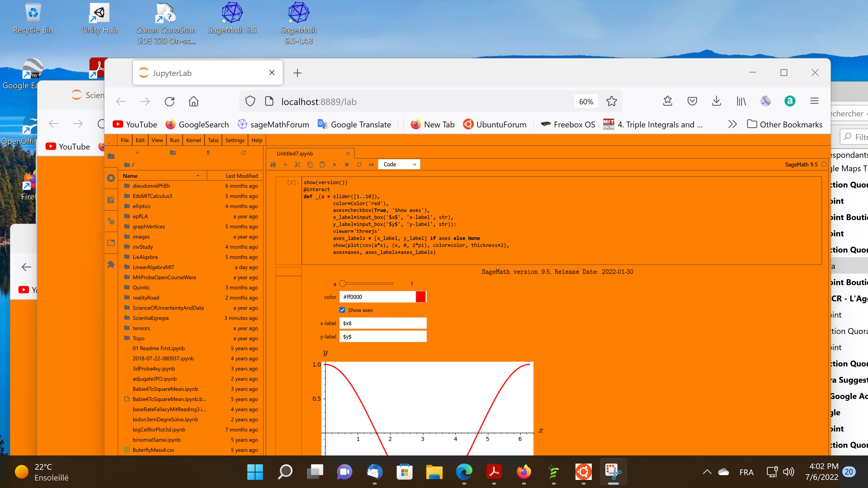The height and width of the screenshot is (488, 868).
Task: Click the red color swatch next to #ff0000
Action: (x=421, y=297)
